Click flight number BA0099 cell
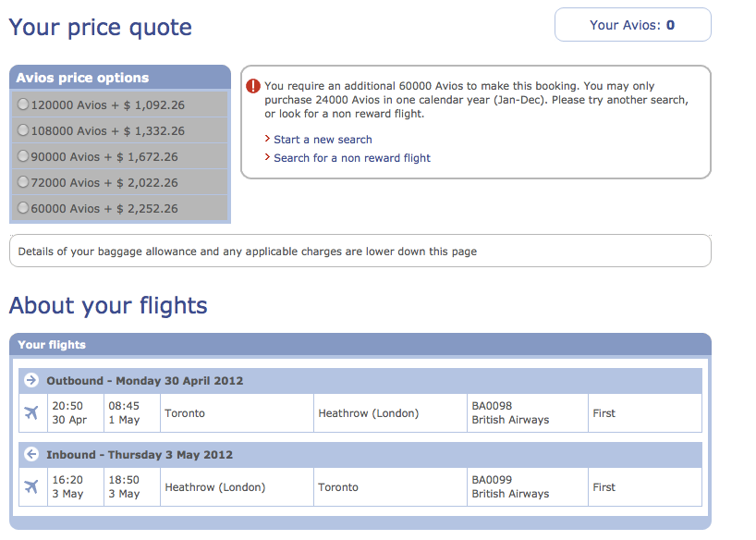Image resolution: width=756 pixels, height=540 pixels. 528,487
